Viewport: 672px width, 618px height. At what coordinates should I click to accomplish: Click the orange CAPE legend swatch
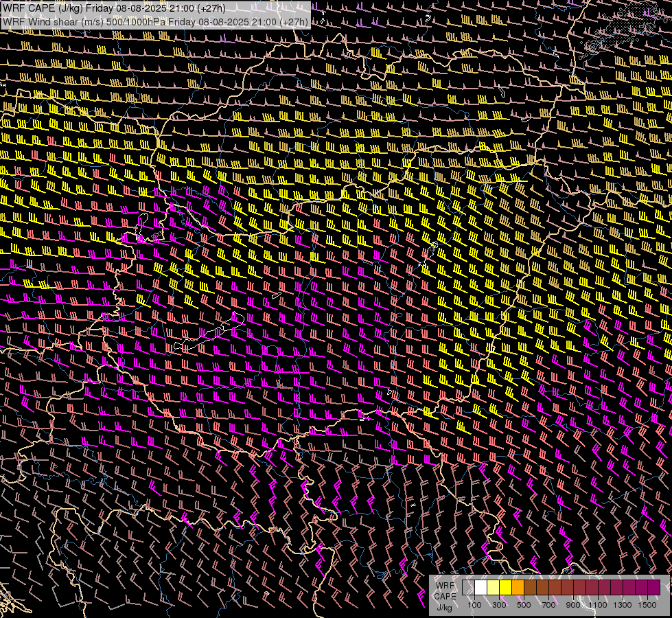click(518, 587)
